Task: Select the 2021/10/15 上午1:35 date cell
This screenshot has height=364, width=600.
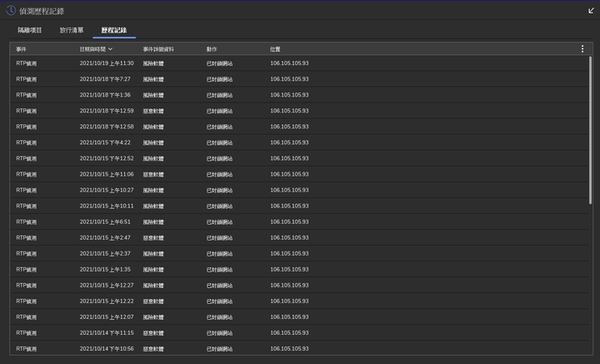Action: tap(105, 270)
